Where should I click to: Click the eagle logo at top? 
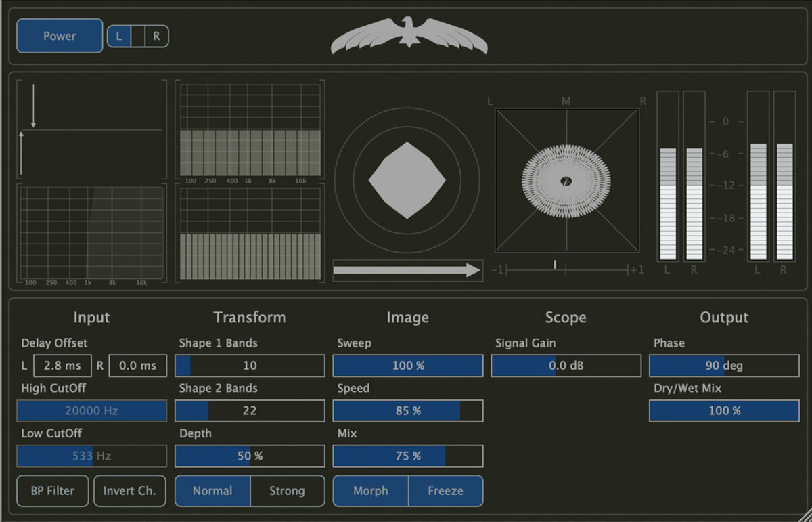click(x=409, y=37)
